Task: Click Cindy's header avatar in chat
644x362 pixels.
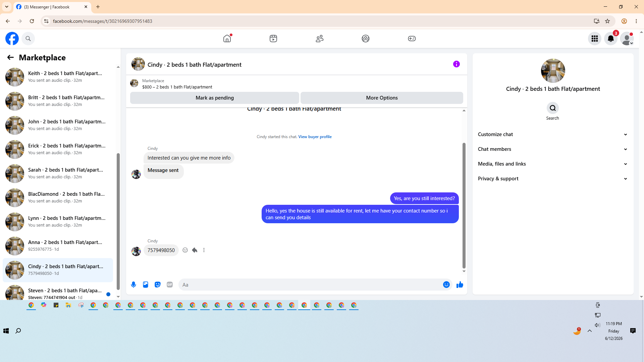Action: 138,64
